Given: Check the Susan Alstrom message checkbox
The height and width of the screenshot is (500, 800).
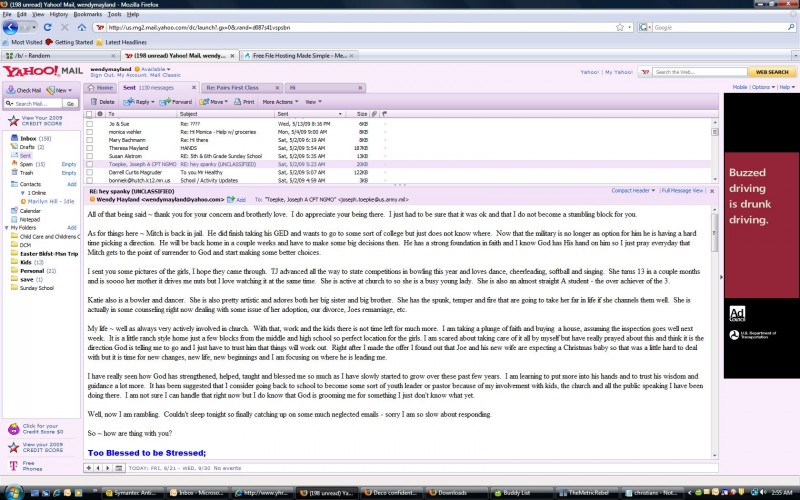Looking at the screenshot, I should point(89,156).
